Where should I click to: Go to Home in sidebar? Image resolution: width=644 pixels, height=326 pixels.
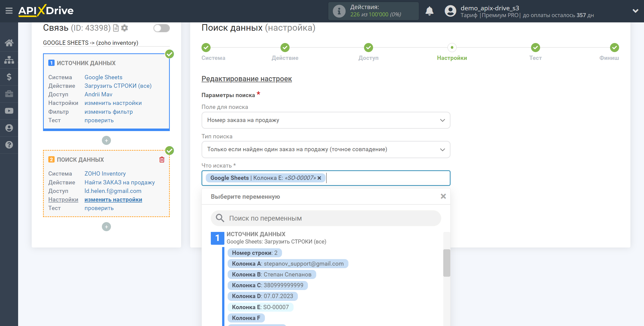(x=9, y=43)
